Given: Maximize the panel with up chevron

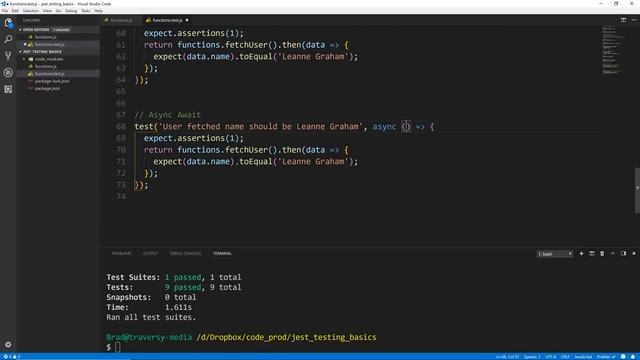Looking at the screenshot, I should (x=613, y=253).
